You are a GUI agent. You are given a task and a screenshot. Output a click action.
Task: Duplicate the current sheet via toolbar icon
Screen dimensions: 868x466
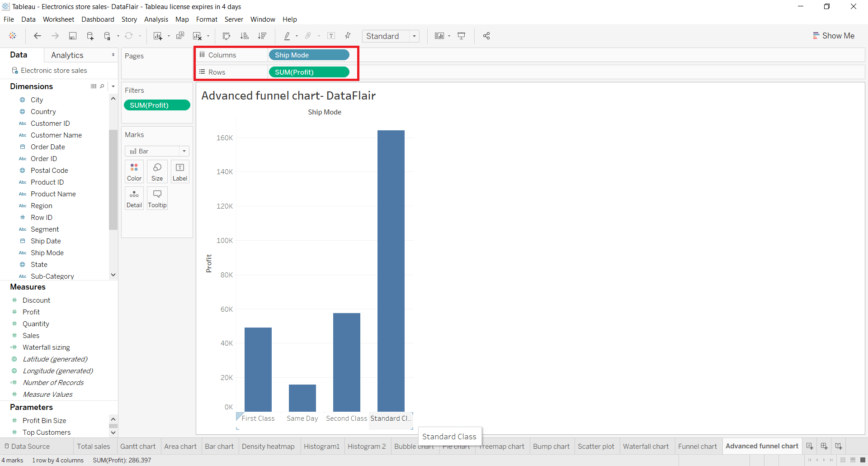pyautogui.click(x=180, y=36)
